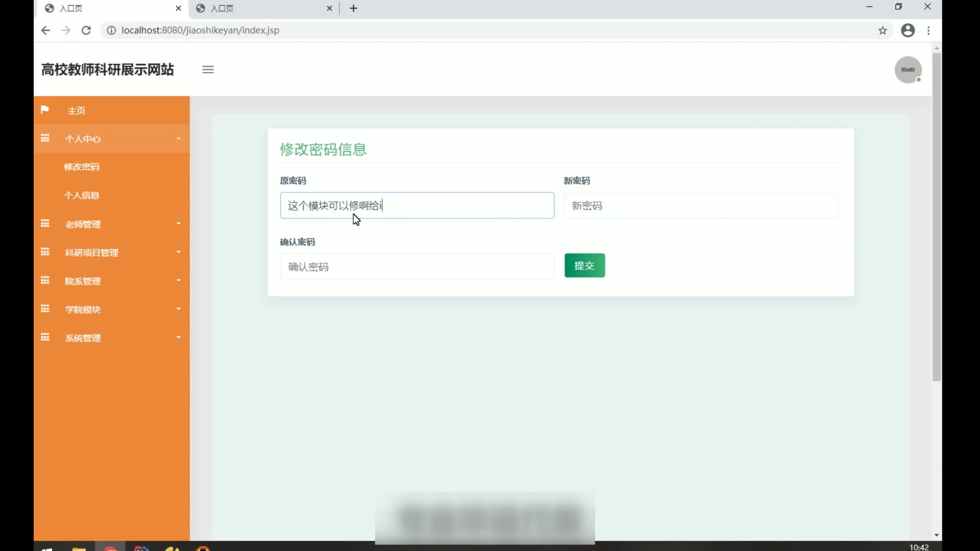Screen dimensions: 980x551
Task: Click the flag icon beside 主页
Action: point(45,110)
